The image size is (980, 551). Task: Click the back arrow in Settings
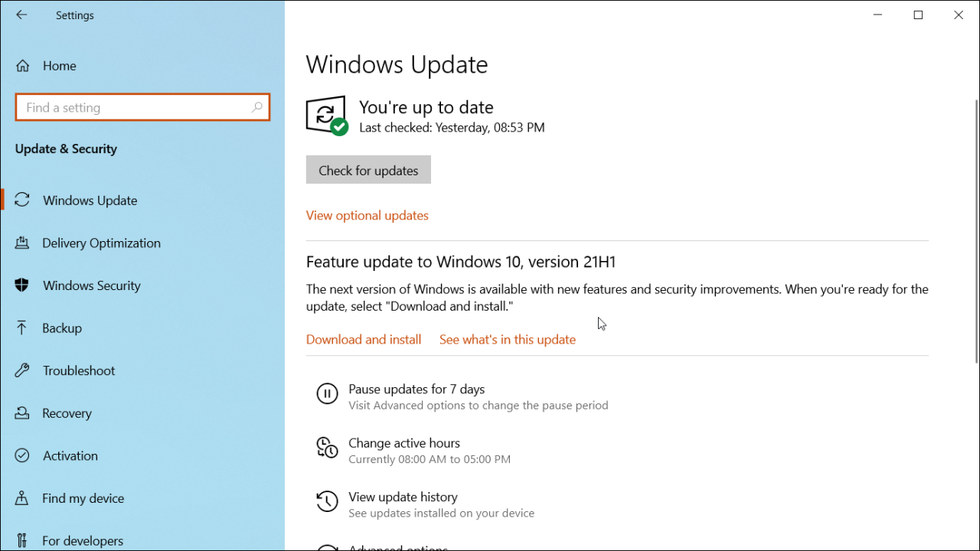21,15
